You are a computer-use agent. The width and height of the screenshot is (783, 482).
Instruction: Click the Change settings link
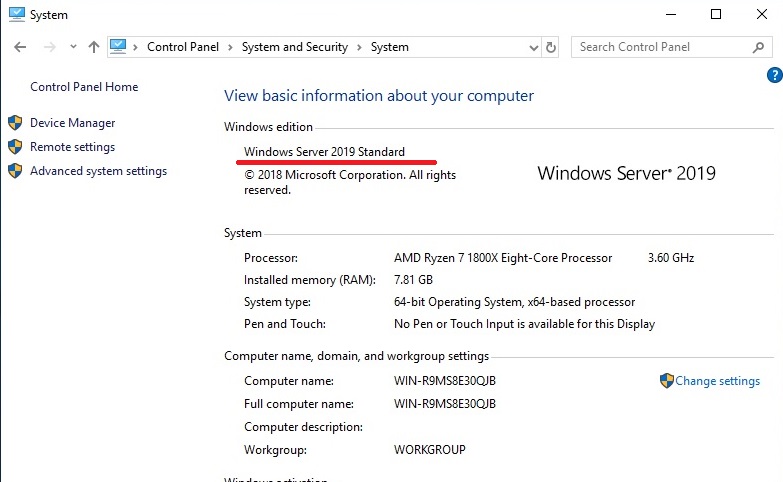coord(717,381)
